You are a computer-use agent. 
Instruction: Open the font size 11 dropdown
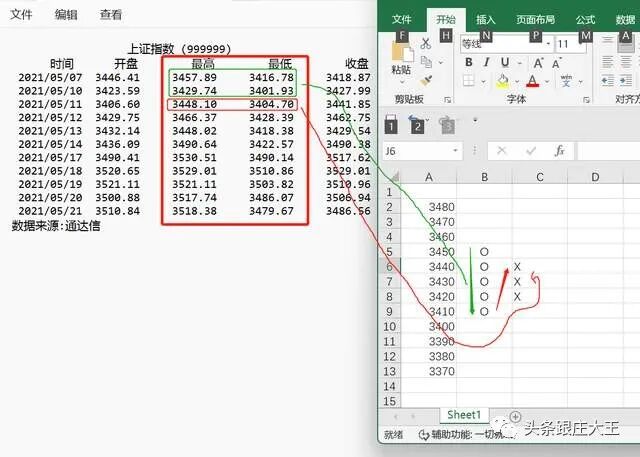[x=581, y=44]
